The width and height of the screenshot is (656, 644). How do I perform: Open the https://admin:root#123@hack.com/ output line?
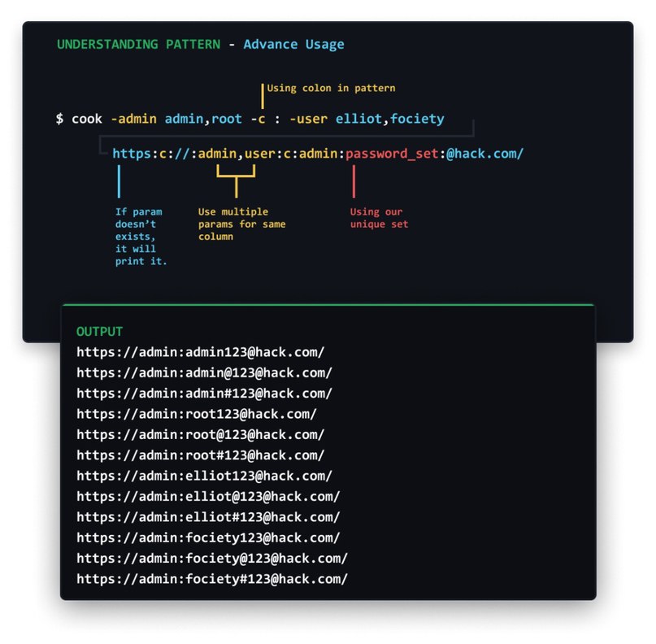pyautogui.click(x=201, y=455)
